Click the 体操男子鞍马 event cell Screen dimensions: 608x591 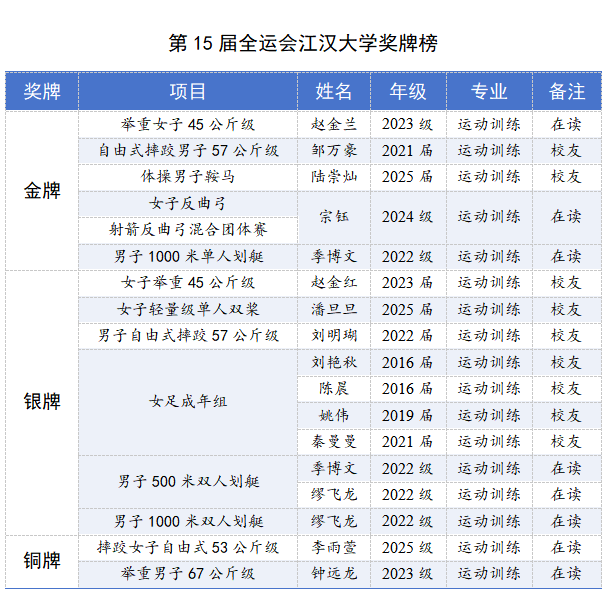click(187, 177)
